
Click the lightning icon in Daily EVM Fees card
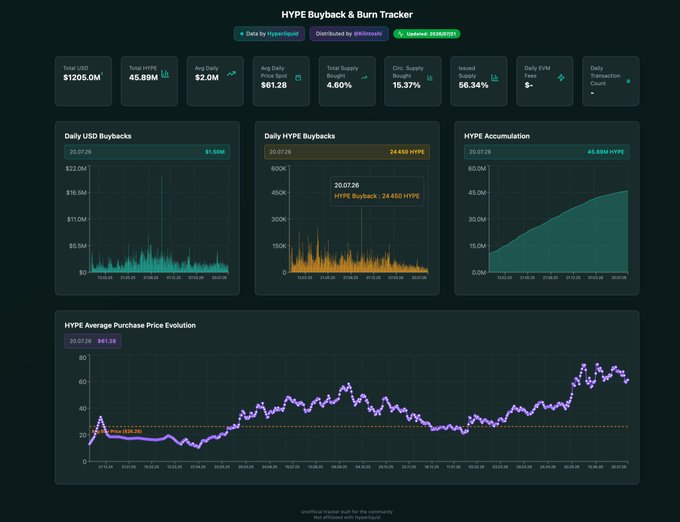pyautogui.click(x=561, y=78)
